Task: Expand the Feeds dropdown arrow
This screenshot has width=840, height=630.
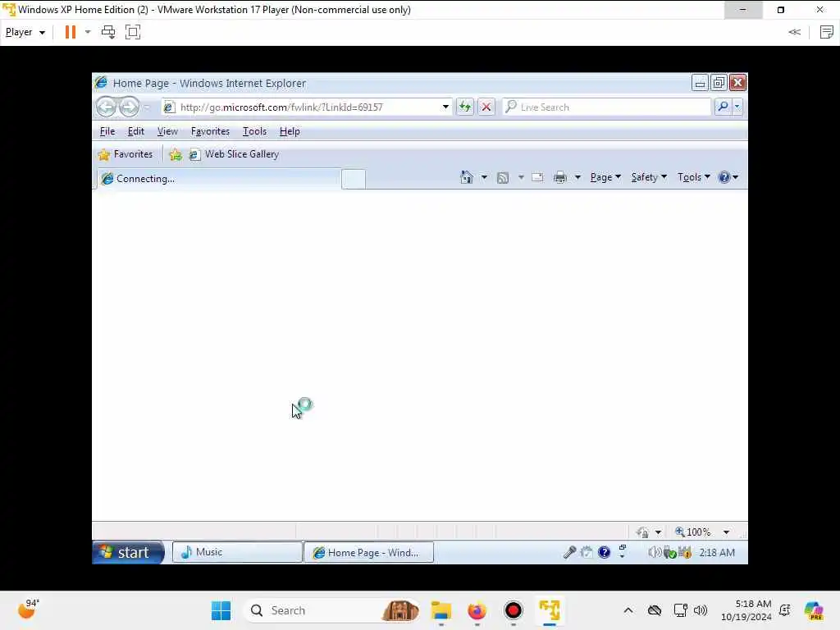Action: (x=521, y=177)
